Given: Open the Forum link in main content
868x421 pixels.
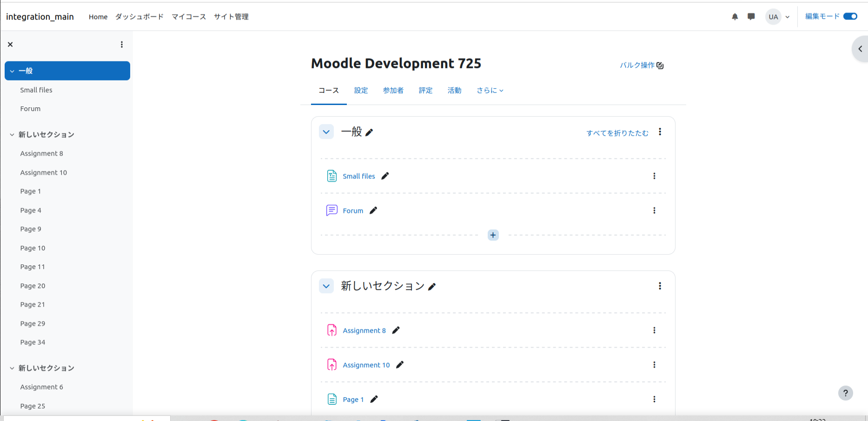Looking at the screenshot, I should [353, 210].
